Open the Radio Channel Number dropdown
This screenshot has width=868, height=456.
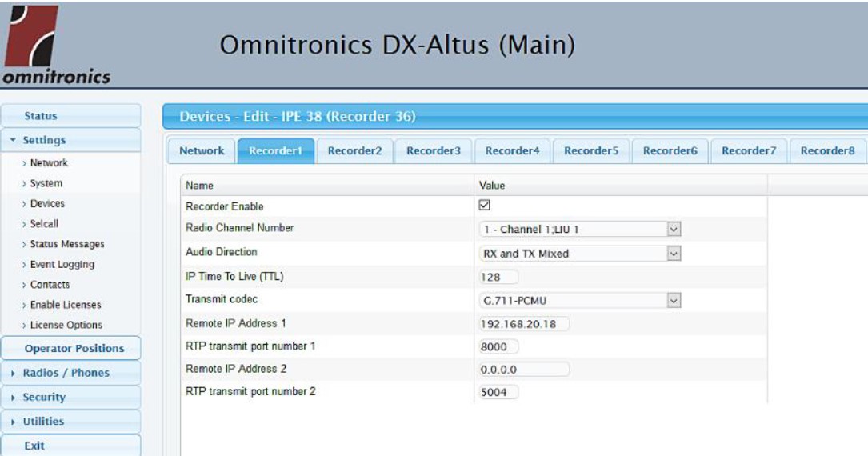point(580,230)
